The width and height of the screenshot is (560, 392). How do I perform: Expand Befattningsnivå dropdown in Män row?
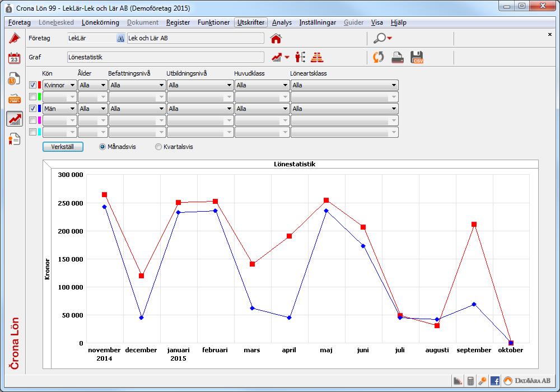click(137, 109)
